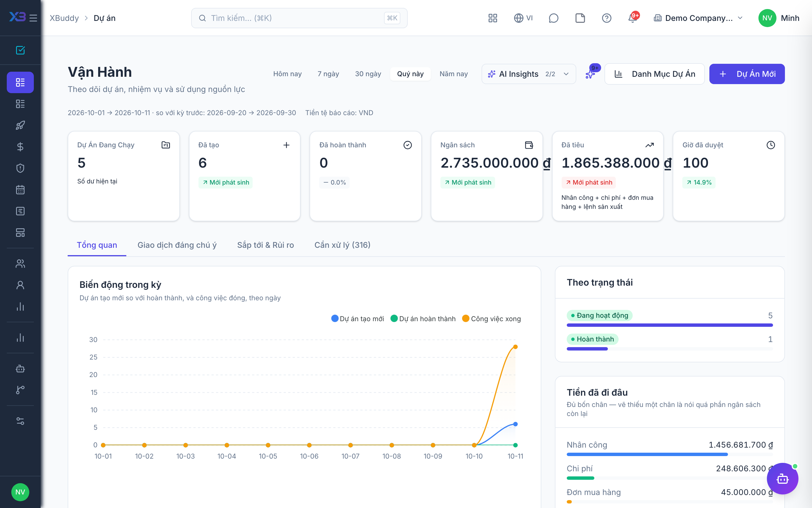Open the sliders settings icon in sidebar
The height and width of the screenshot is (508, 812).
click(20, 421)
